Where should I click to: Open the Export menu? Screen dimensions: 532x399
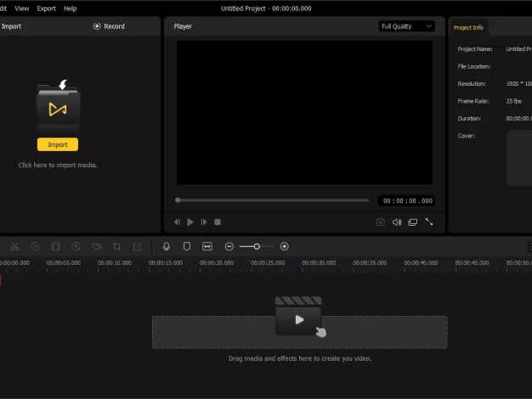click(46, 8)
